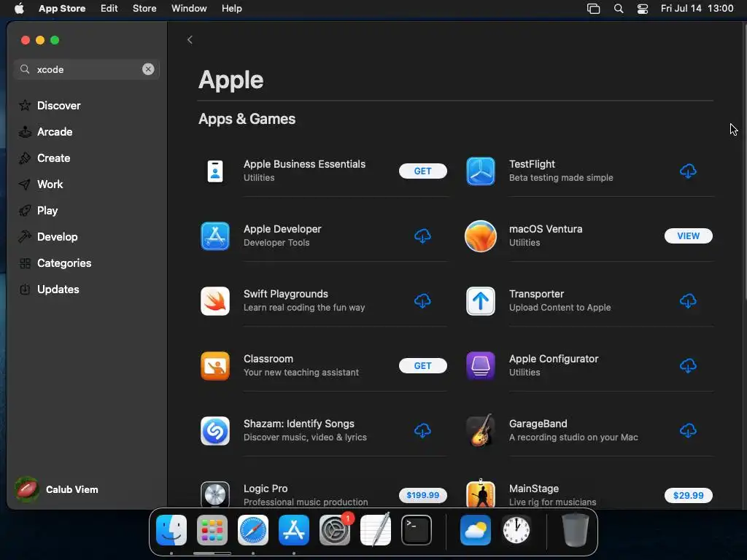Screen dimensions: 747x560
Task: Get Apple Business Essentials
Action: click(x=422, y=171)
